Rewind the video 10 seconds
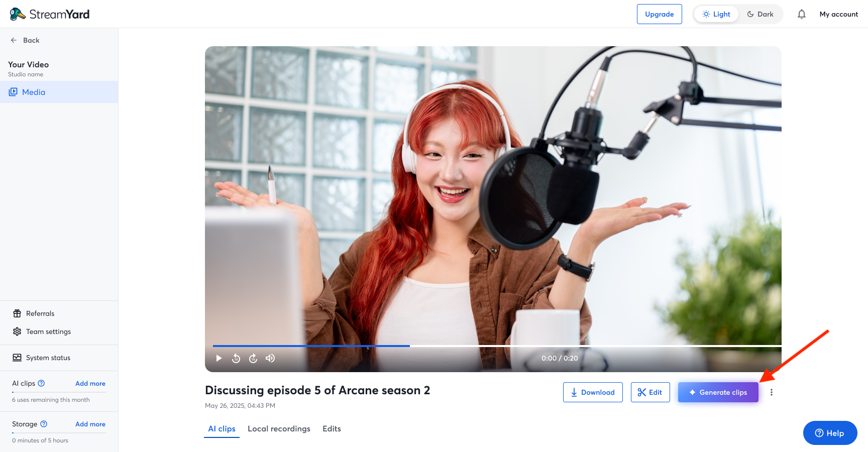The height and width of the screenshot is (452, 868). click(x=236, y=358)
